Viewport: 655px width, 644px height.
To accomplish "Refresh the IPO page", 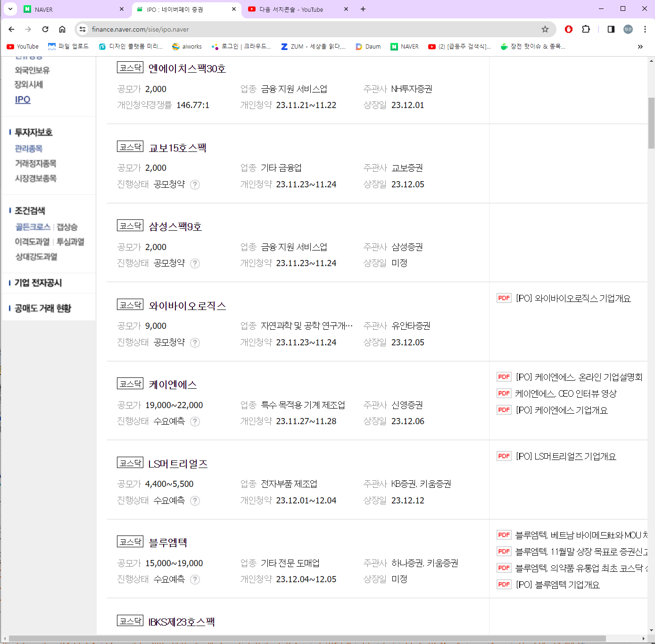I will point(45,29).
